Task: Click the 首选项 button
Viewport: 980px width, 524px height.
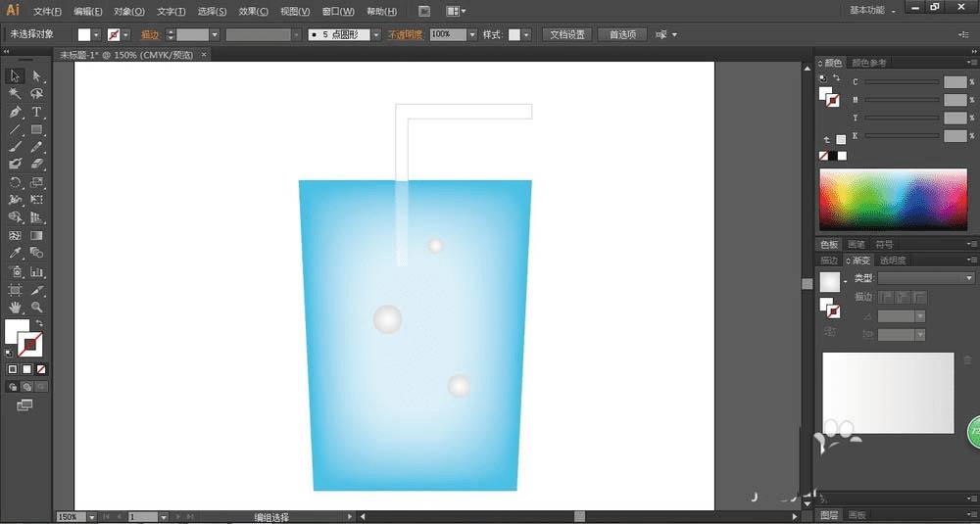Action: point(622,34)
